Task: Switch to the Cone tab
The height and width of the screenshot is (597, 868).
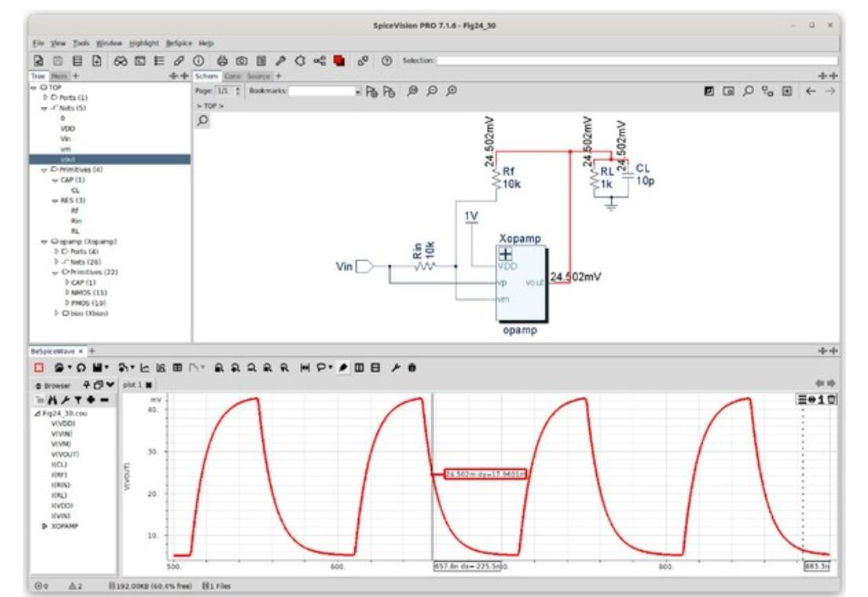Action: (x=233, y=76)
